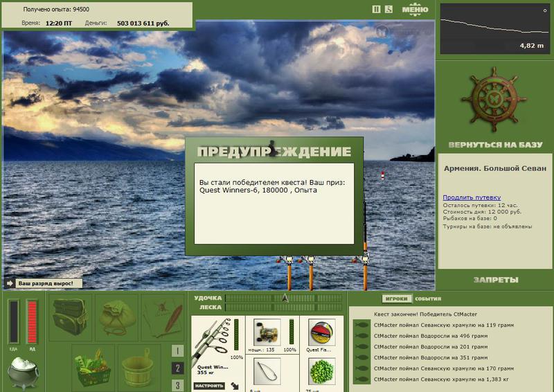Click Стоимость дня: 12 000 руб. text

coord(482,212)
